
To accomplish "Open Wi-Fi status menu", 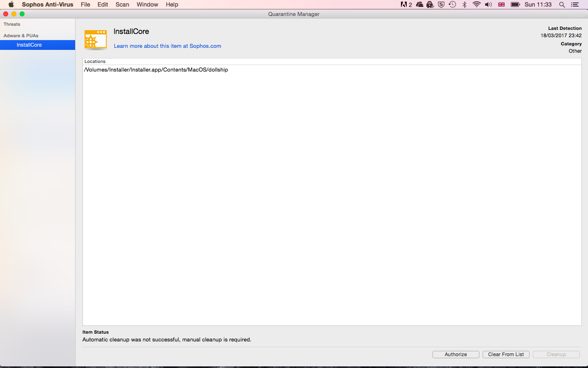I will pyautogui.click(x=476, y=4).
